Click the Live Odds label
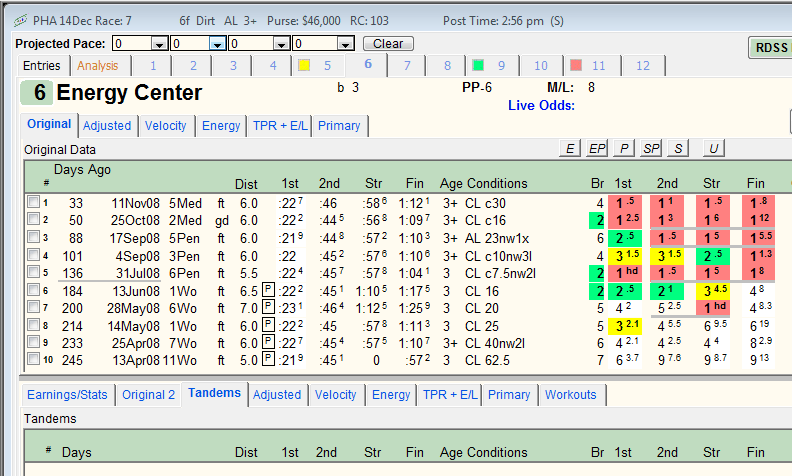This screenshot has width=792, height=476. pos(541,106)
